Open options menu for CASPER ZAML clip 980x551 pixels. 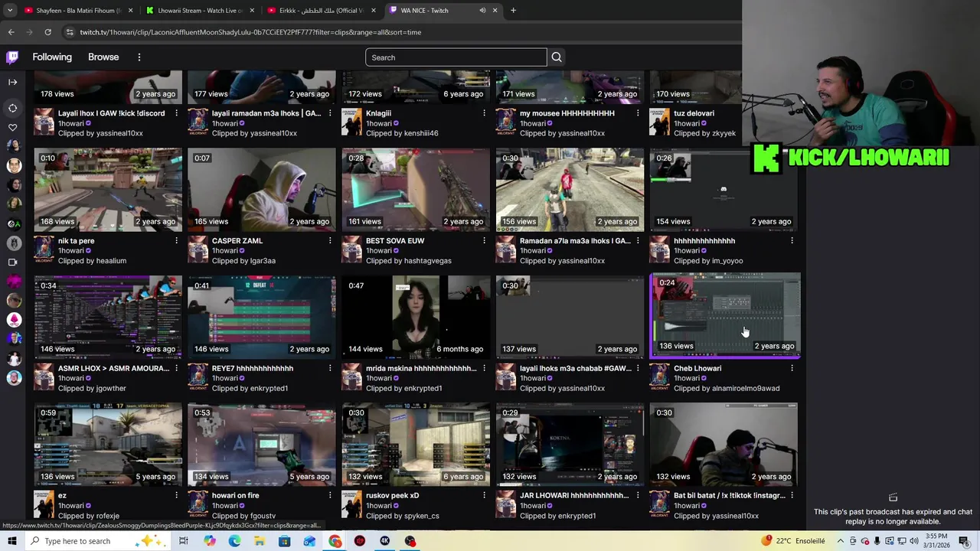(330, 241)
